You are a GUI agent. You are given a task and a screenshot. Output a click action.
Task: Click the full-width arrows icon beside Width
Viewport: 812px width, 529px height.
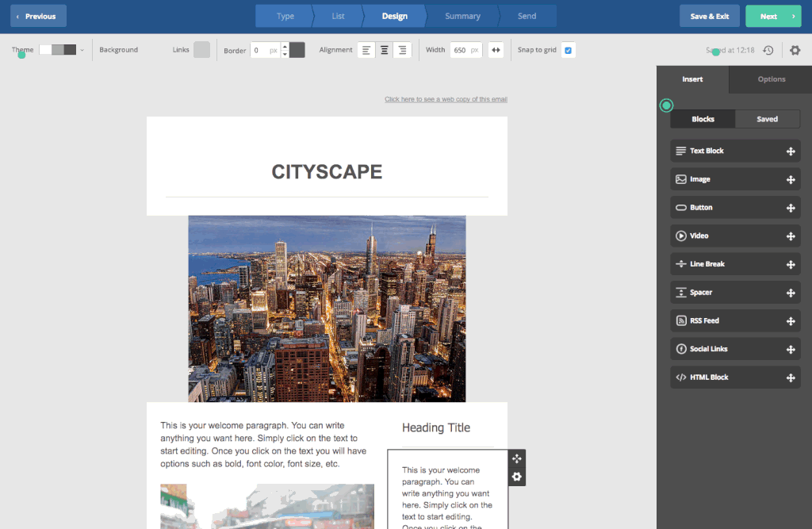tap(496, 50)
